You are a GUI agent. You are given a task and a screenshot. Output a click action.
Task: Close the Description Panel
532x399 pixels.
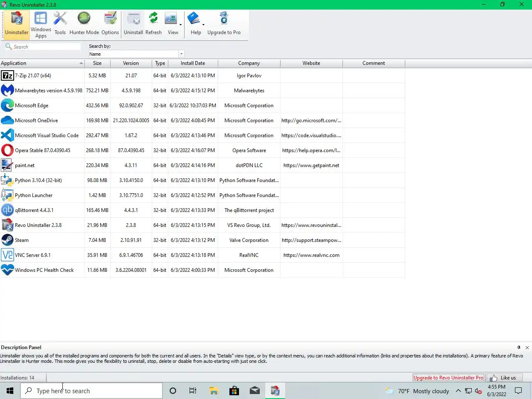pyautogui.click(x=527, y=347)
